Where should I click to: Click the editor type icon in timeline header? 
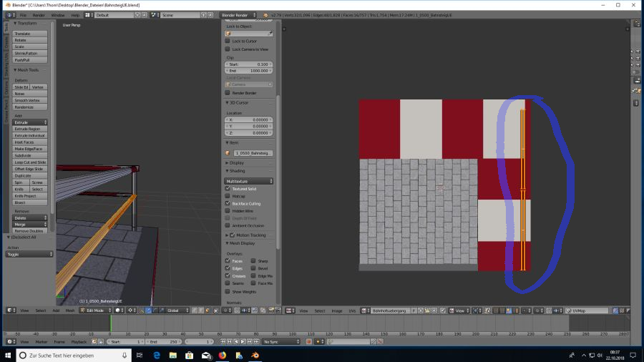tap(8, 342)
